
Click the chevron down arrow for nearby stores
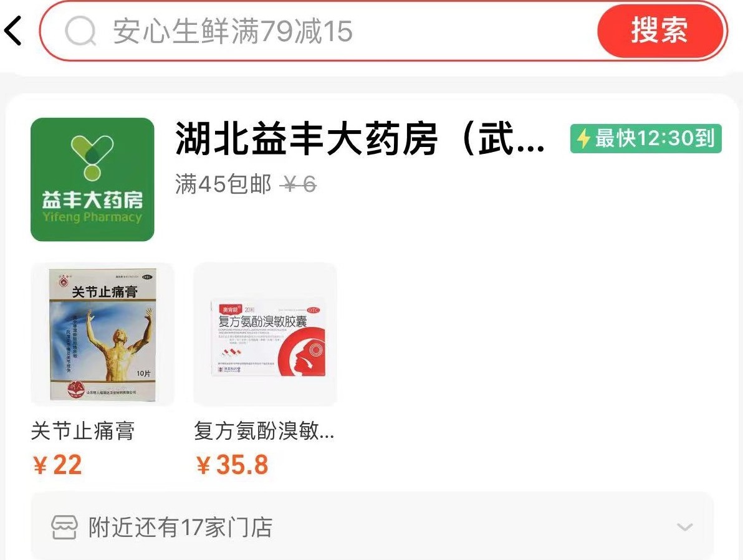pos(684,527)
